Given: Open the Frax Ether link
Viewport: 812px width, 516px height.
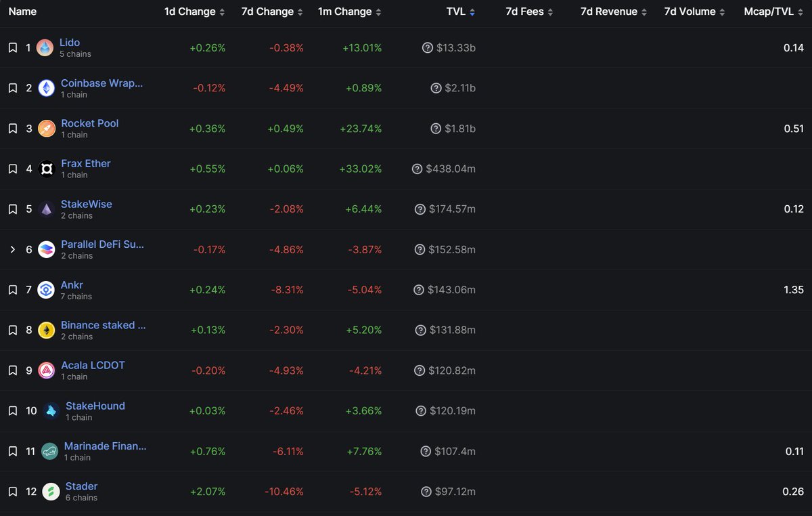Looking at the screenshot, I should 86,163.
